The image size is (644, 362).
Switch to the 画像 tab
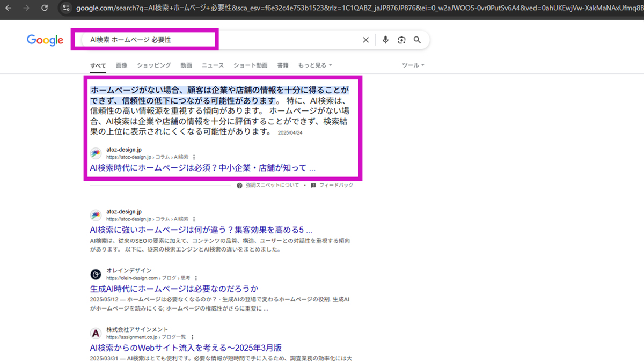pyautogui.click(x=122, y=65)
